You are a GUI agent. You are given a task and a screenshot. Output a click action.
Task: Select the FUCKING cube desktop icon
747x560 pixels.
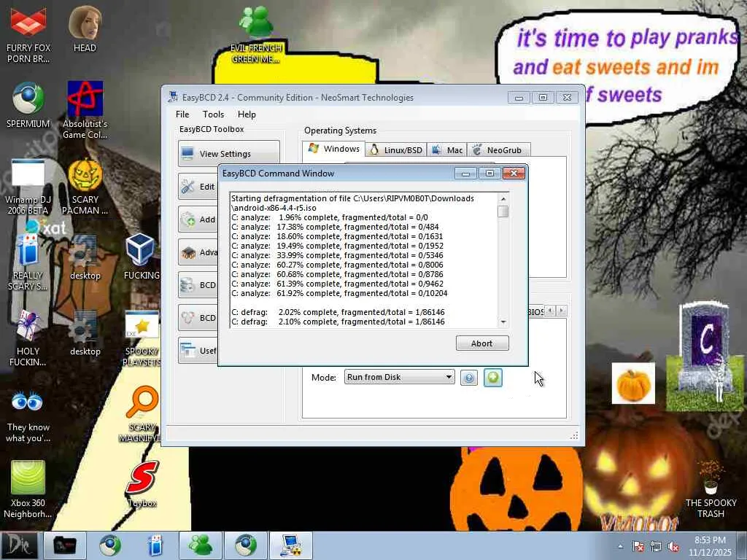[141, 257]
